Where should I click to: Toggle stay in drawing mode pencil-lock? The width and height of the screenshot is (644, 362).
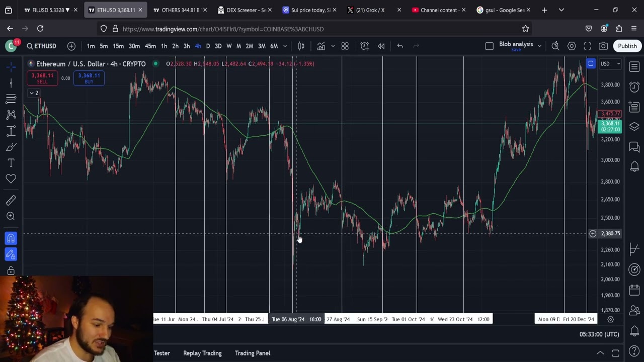coord(11,255)
